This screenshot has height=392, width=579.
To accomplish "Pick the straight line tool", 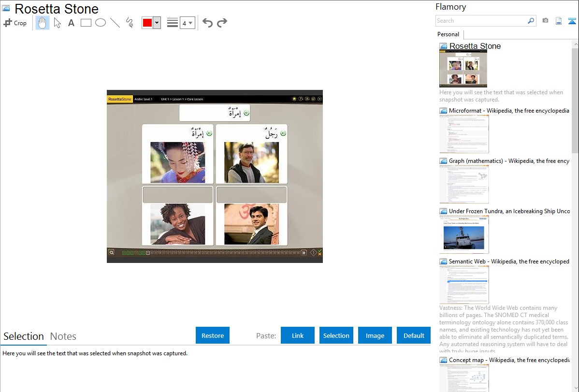I will (115, 23).
